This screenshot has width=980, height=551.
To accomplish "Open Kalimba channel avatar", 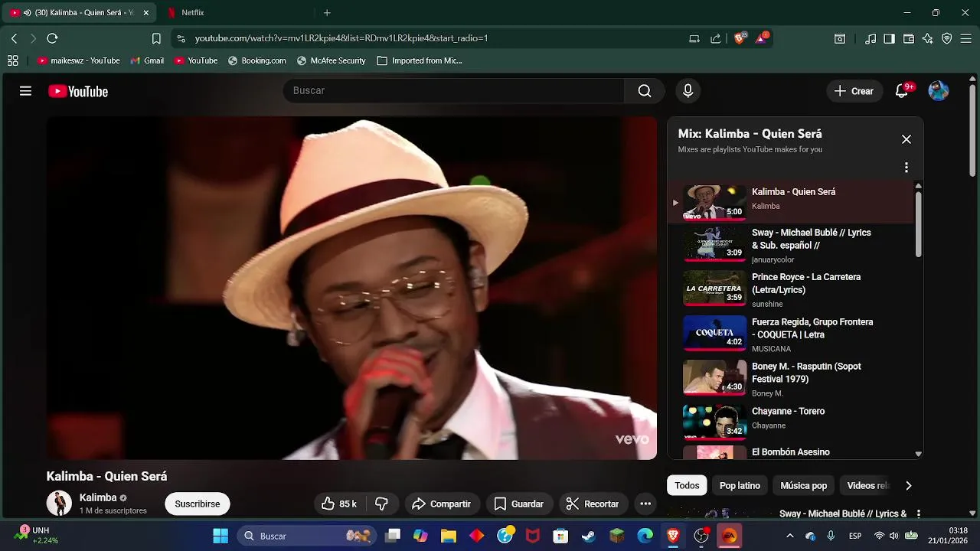I will click(x=59, y=504).
